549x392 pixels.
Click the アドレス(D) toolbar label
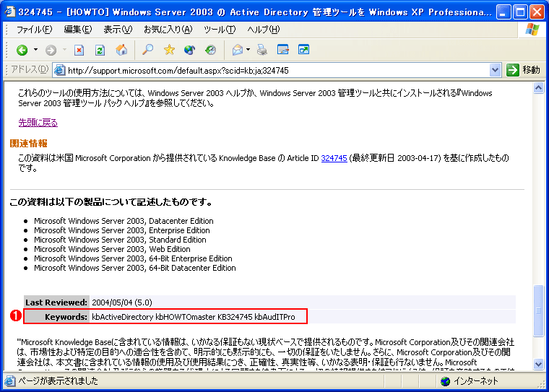click(x=30, y=70)
